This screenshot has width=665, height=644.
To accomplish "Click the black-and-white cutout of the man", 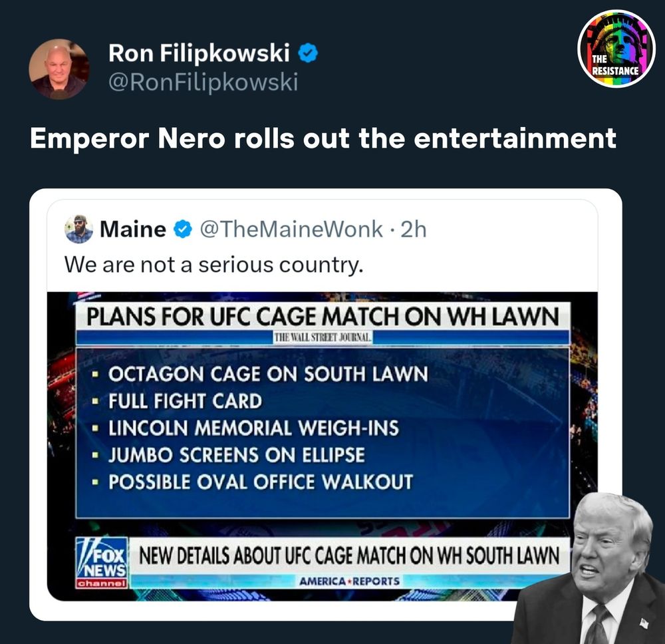I will (589, 568).
